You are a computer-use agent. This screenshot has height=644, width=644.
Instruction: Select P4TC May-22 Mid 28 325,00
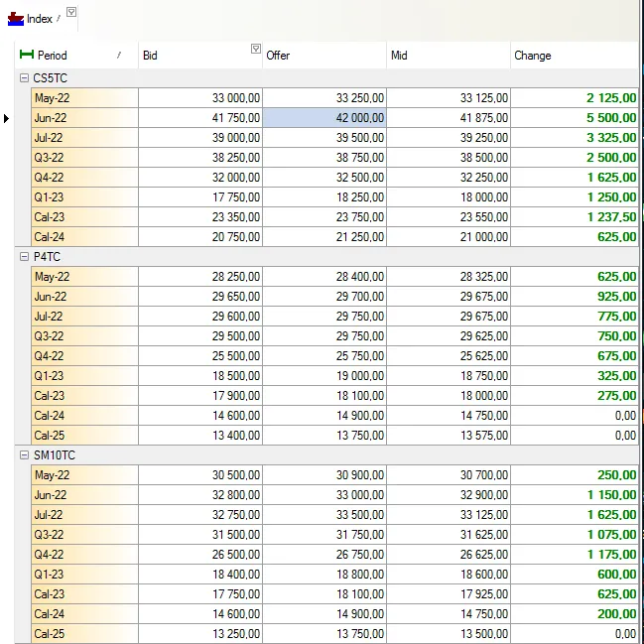pyautogui.click(x=449, y=277)
